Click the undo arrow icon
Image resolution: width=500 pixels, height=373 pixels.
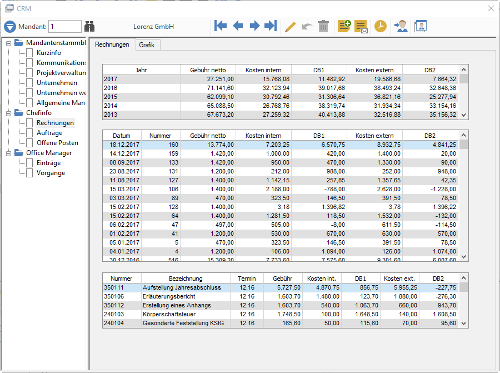tap(307, 26)
